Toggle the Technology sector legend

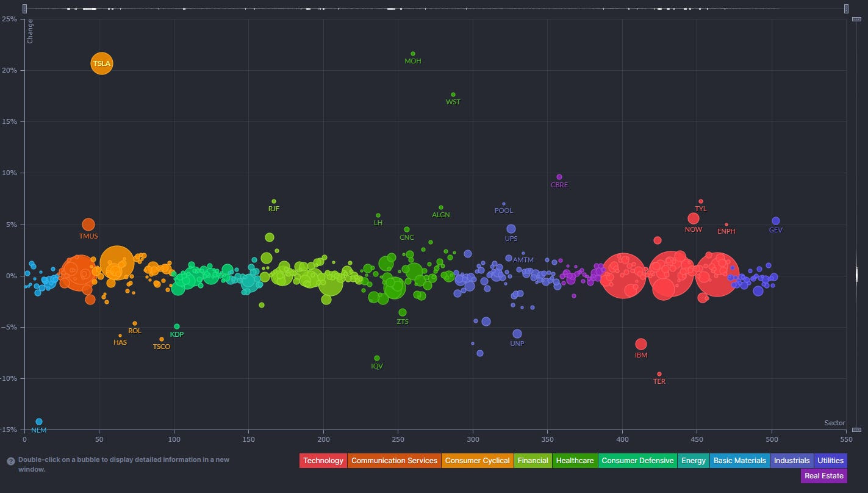323,461
